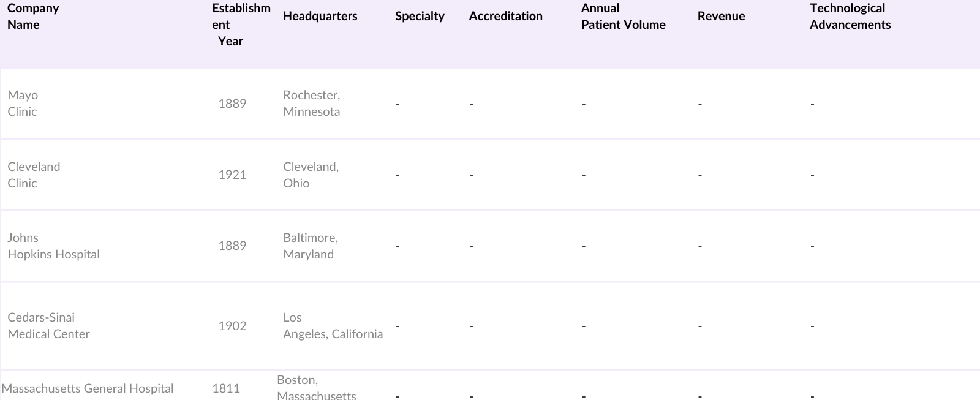Click the Mayo Clinic company cell
This screenshot has height=400, width=980.
tap(23, 104)
